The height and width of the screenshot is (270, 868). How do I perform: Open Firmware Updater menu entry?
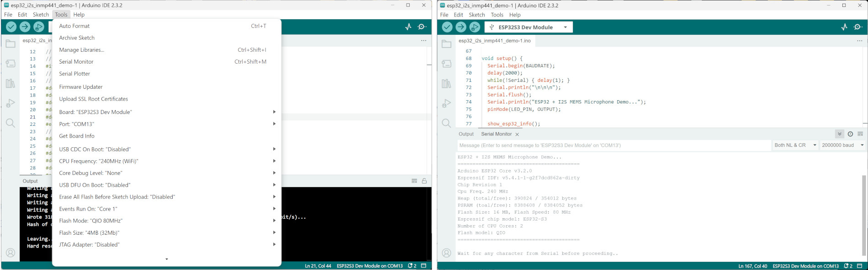pyautogui.click(x=167, y=87)
